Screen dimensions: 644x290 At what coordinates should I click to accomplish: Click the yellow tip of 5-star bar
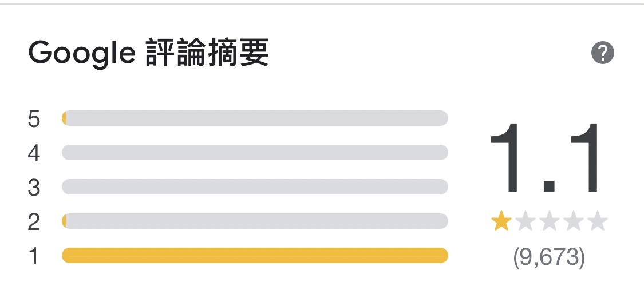65,118
